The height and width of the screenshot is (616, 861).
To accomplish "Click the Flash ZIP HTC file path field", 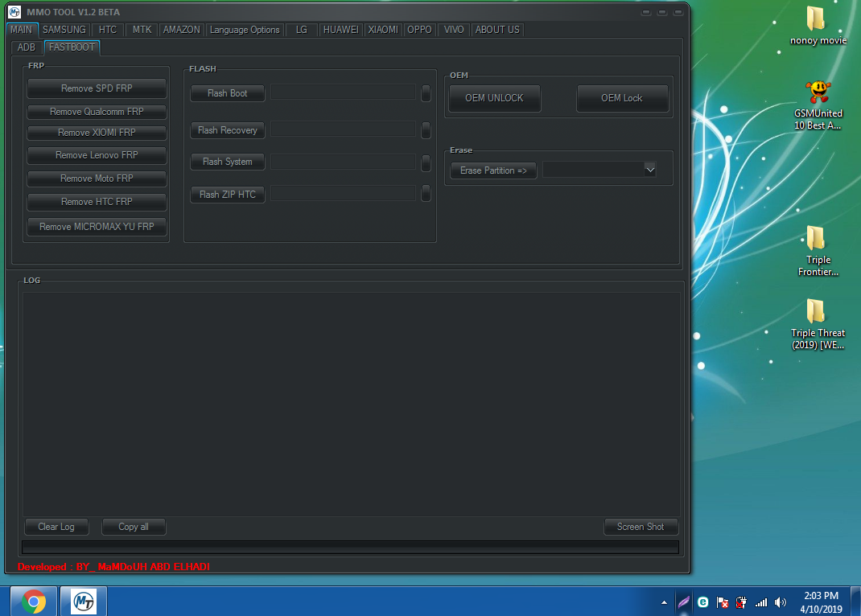I will 343,192.
